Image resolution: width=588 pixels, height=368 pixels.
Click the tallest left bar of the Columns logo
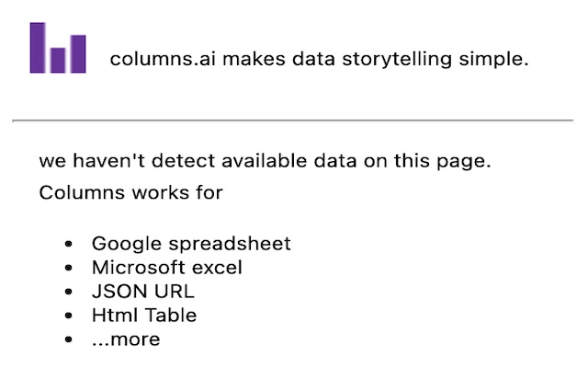[37, 47]
